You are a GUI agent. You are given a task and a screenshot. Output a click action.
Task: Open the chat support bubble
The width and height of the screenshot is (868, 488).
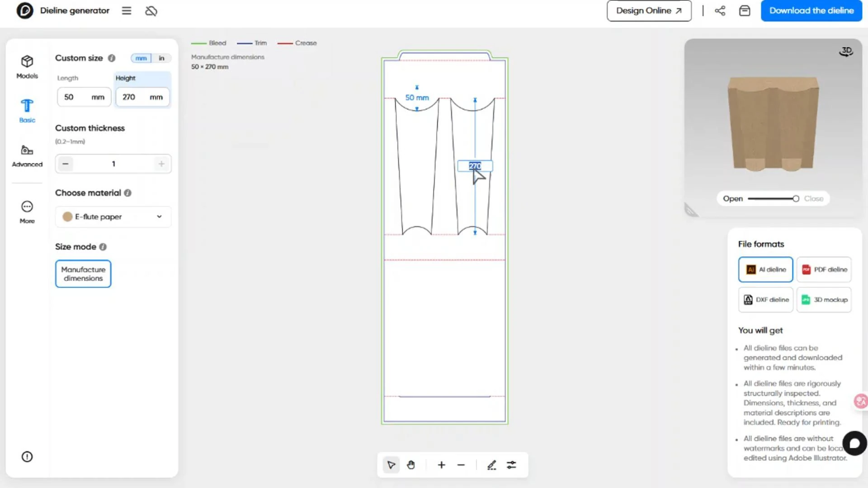(x=854, y=443)
